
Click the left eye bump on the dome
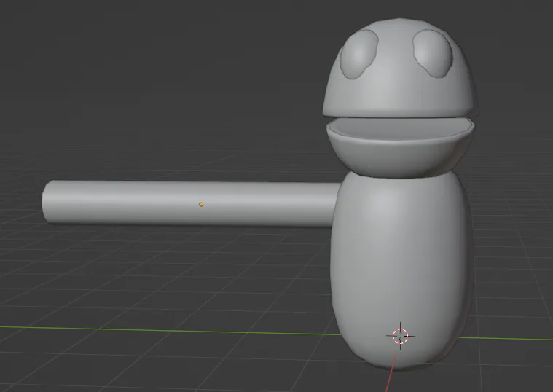pyautogui.click(x=359, y=54)
